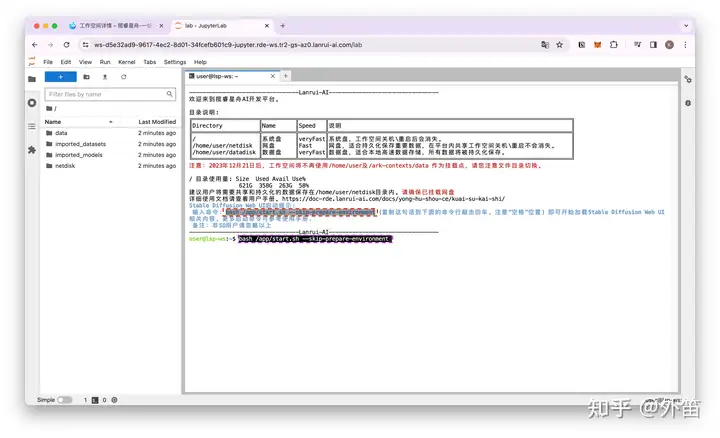
Task: Open the Chrome three-dot menu
Action: (x=685, y=45)
